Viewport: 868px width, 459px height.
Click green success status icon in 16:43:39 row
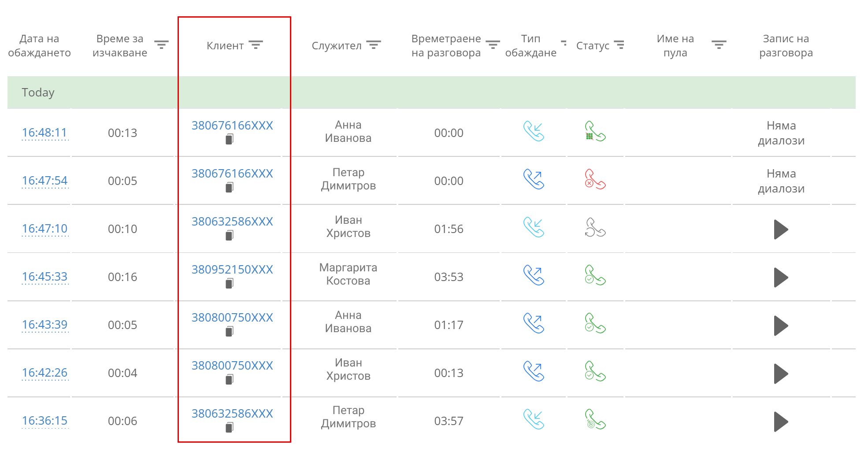coord(595,323)
